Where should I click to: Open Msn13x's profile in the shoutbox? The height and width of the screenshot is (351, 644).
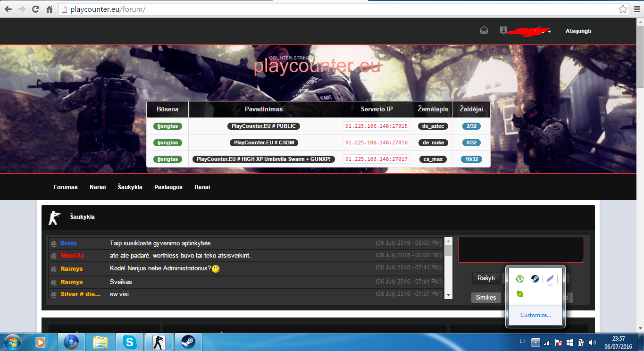coord(72,256)
